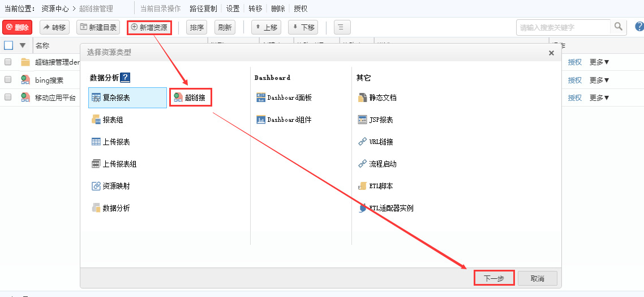Image resolution: width=644 pixels, height=297 pixels.
Task: Select the 资源映射 icon
Action: pos(96,186)
